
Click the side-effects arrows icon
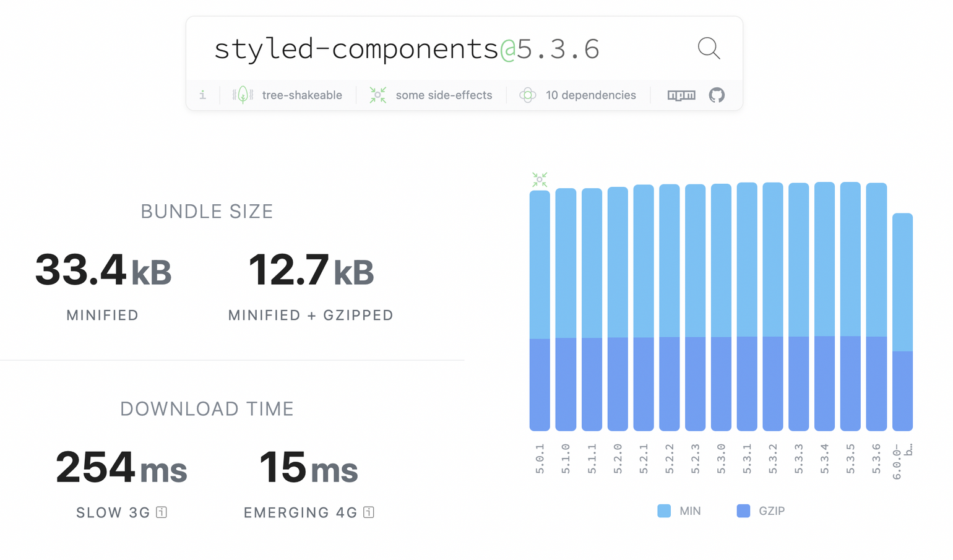[x=378, y=95]
